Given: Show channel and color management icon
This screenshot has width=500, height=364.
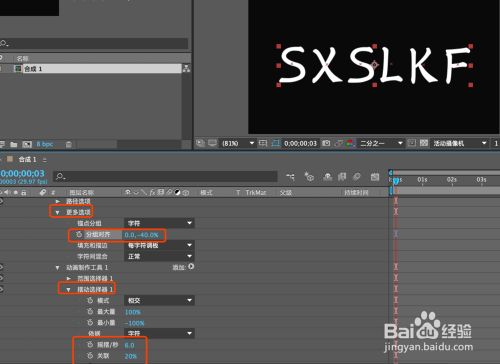Looking at the screenshot, I should point(349,143).
